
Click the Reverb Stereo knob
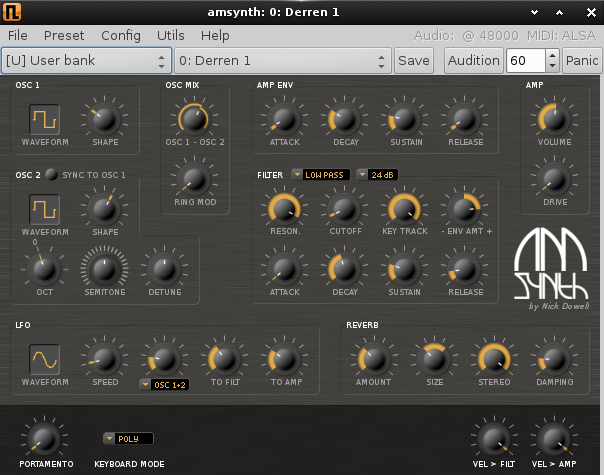[494, 359]
